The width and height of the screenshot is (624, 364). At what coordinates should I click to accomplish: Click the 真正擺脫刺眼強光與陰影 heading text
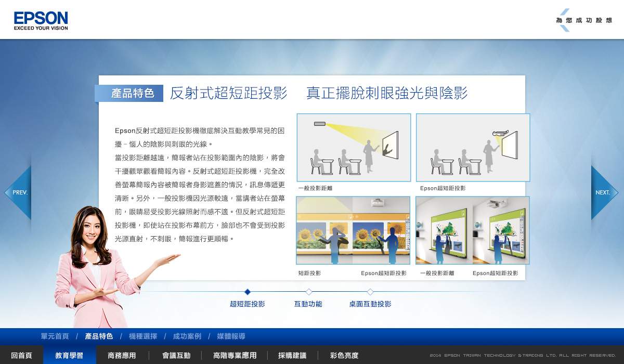pos(387,93)
